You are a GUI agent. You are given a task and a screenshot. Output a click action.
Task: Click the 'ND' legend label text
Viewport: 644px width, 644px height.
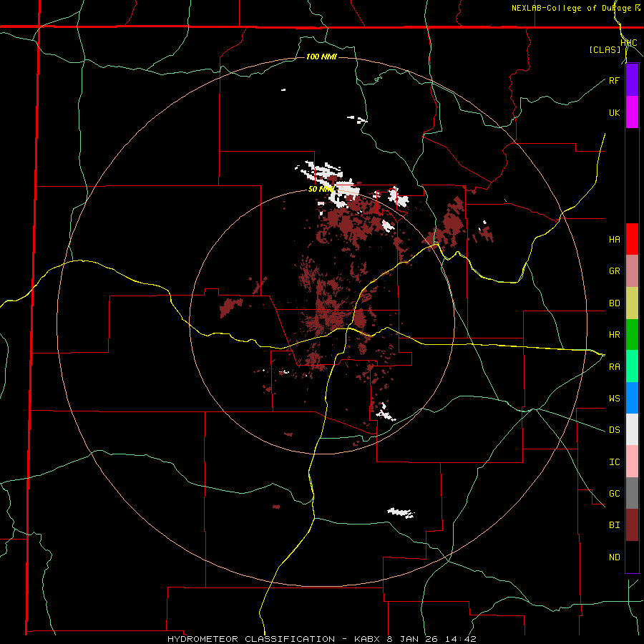tap(614, 557)
